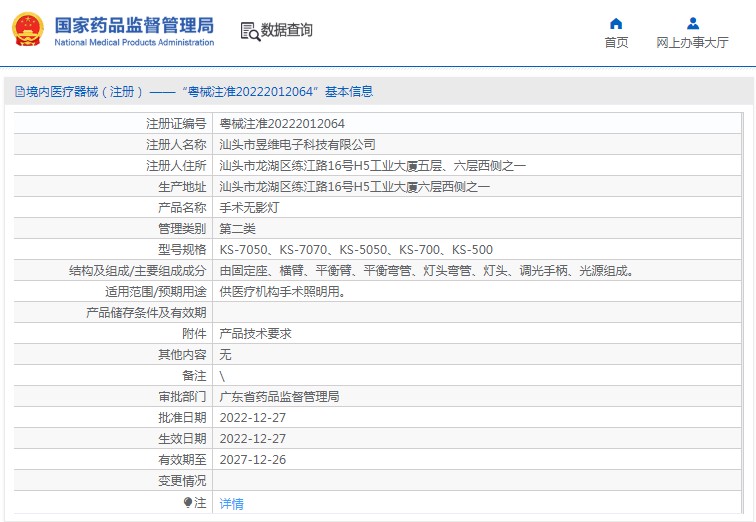Click the 生效日期 row label
This screenshot has width=756, height=522.
(x=182, y=439)
